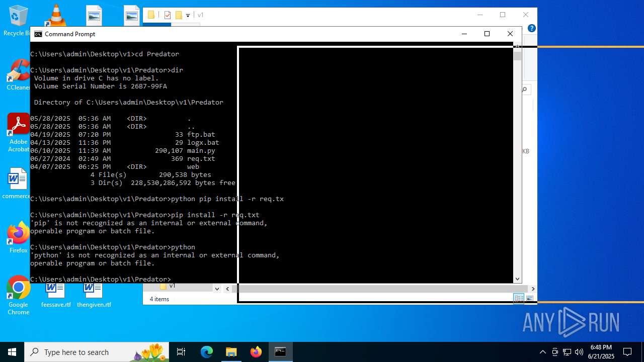Viewport: 644px width, 362px height.
Task: Launch CCleaner from the desktop
Action: point(18,75)
